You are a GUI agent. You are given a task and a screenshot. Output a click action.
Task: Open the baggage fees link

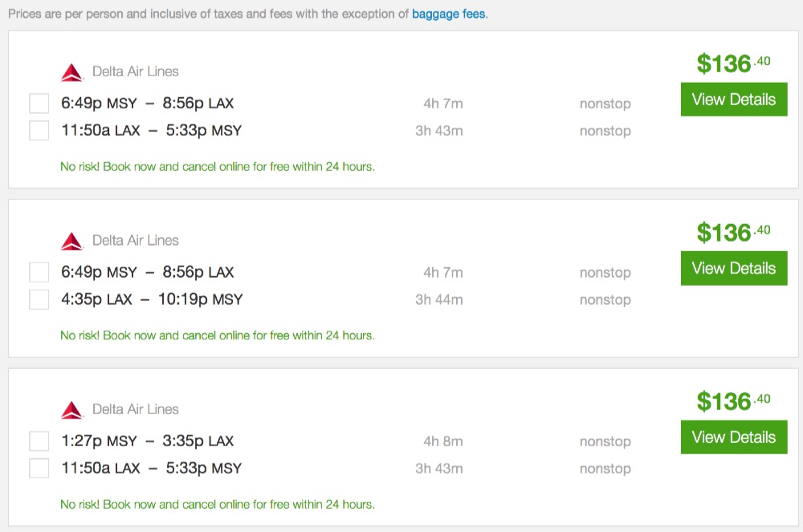448,14
